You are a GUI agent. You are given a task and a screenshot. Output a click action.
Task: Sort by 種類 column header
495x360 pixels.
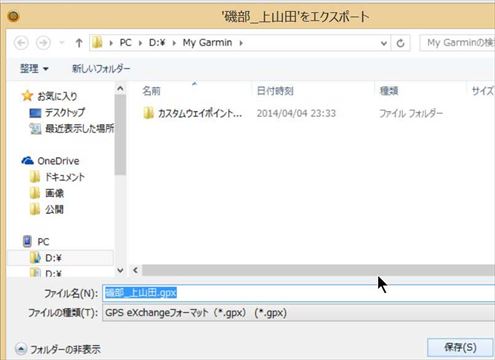click(389, 91)
